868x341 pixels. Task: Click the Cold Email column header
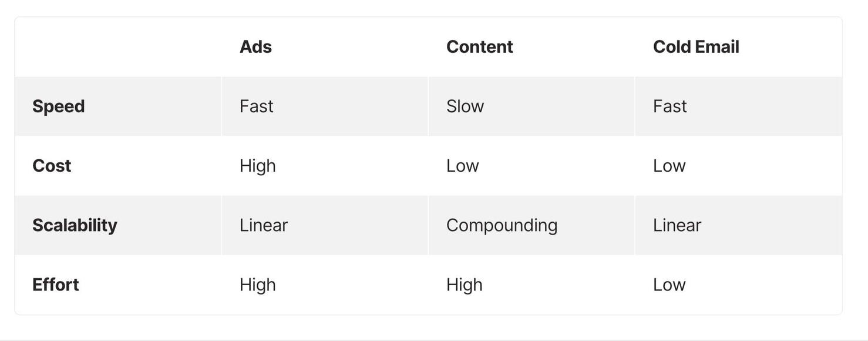point(696,47)
